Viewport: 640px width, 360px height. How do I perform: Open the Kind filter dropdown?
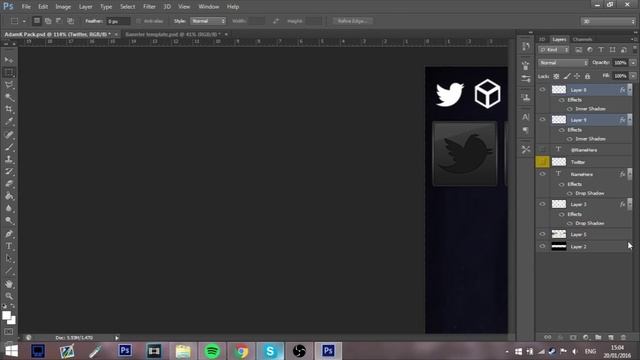pyautogui.click(x=554, y=50)
